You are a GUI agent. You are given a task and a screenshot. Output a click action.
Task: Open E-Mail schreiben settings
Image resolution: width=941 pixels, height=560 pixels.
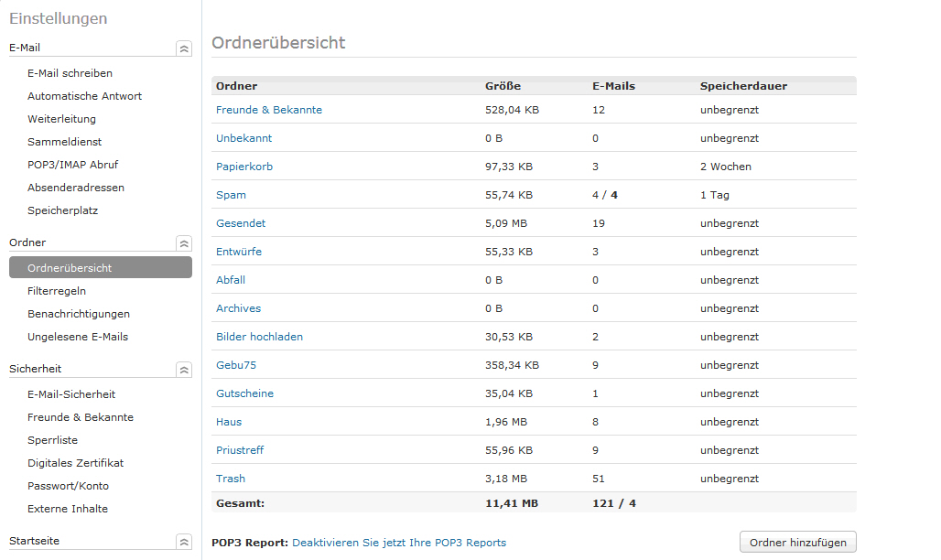point(70,73)
